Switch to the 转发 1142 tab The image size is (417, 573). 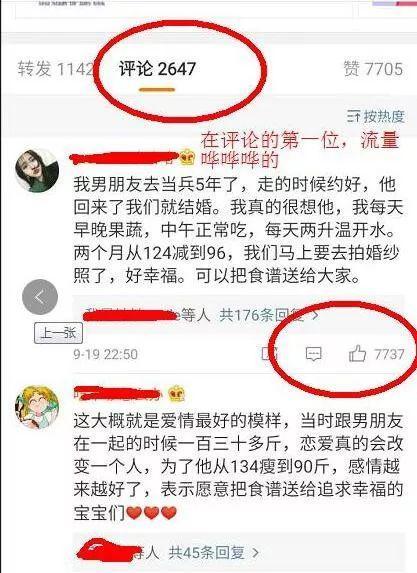pos(55,69)
